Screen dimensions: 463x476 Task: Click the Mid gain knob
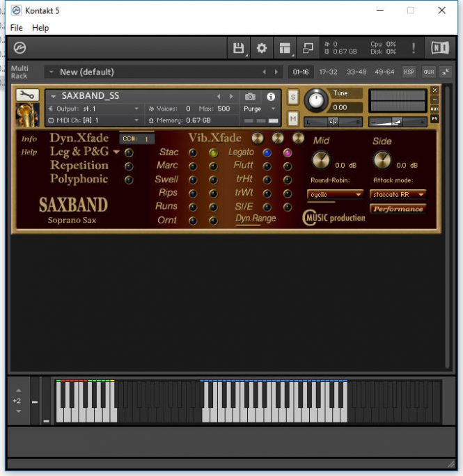[x=321, y=160]
